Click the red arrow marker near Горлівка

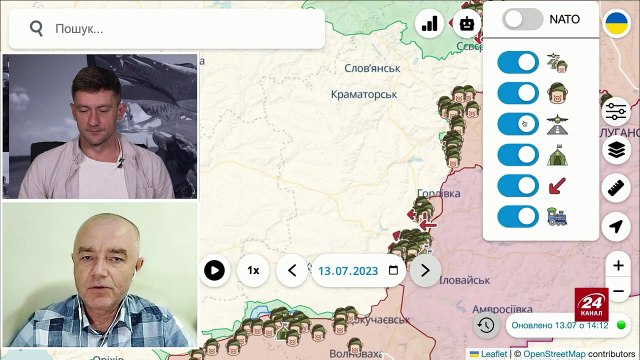click(x=428, y=224)
